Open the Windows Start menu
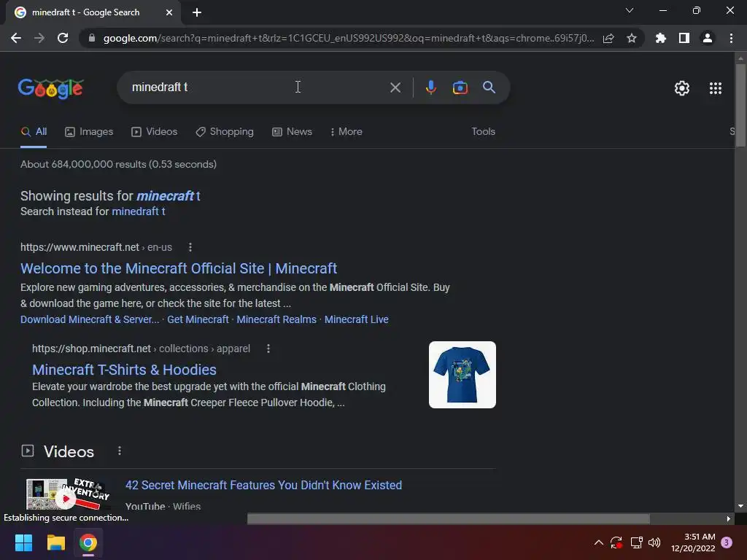The height and width of the screenshot is (560, 747). [x=23, y=542]
